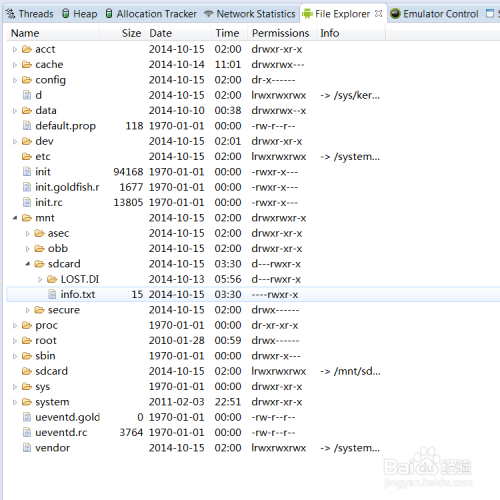Click the init file icon

pos(27,172)
